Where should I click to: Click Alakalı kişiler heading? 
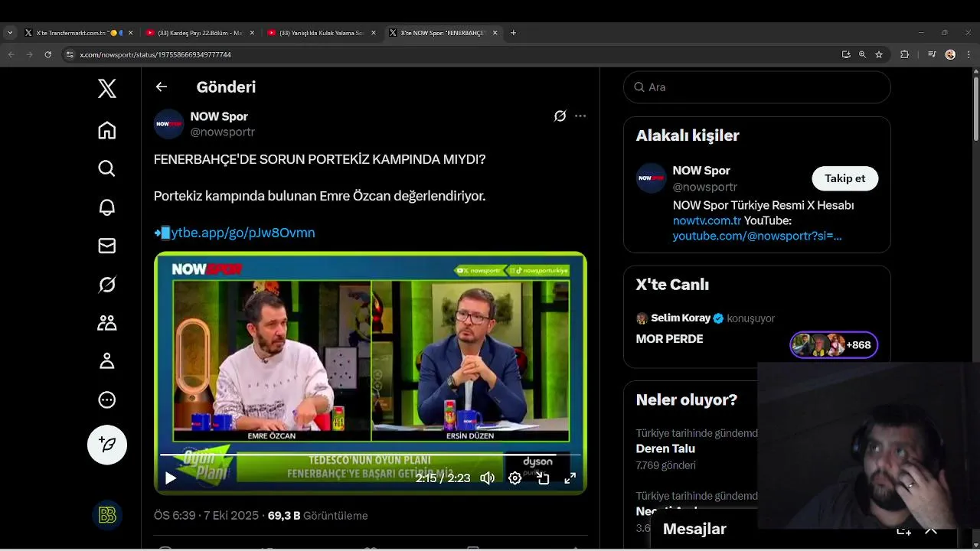coord(688,135)
